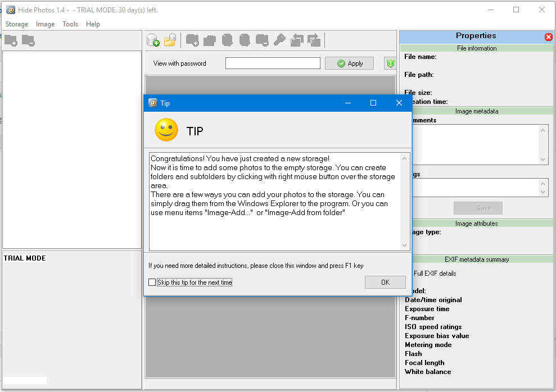Click the create new storage icon
Image resolution: width=556 pixels, height=392 pixels.
point(153,40)
